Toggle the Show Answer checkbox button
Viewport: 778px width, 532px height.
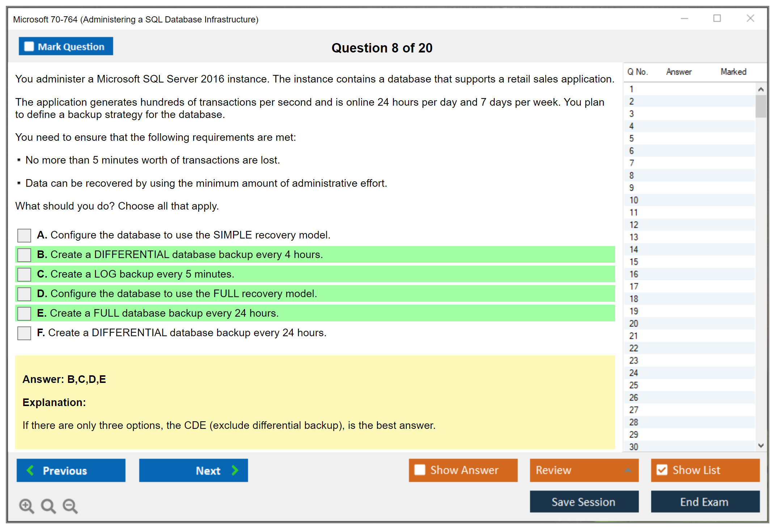pyautogui.click(x=420, y=470)
